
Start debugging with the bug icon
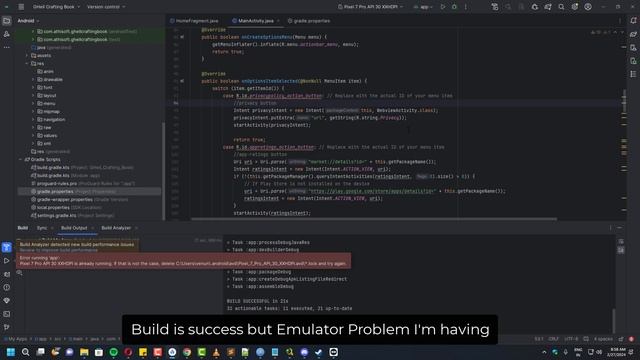(x=454, y=7)
